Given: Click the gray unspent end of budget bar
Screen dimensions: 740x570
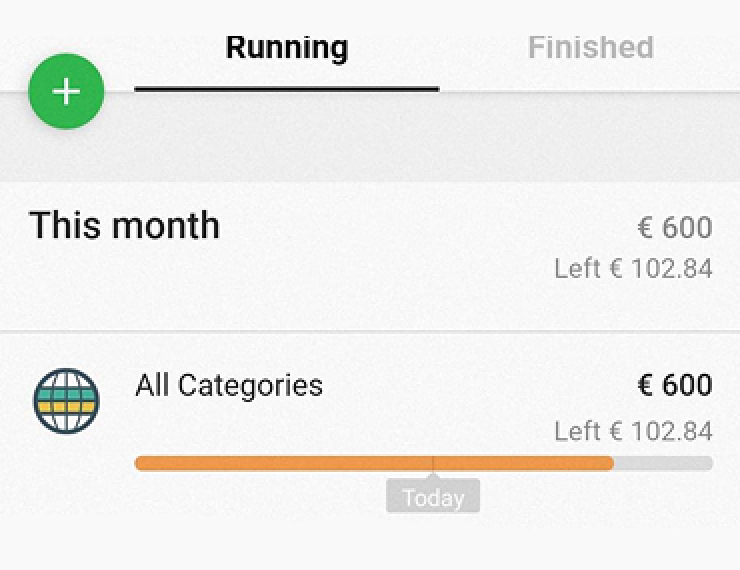Looking at the screenshot, I should 663,463.
